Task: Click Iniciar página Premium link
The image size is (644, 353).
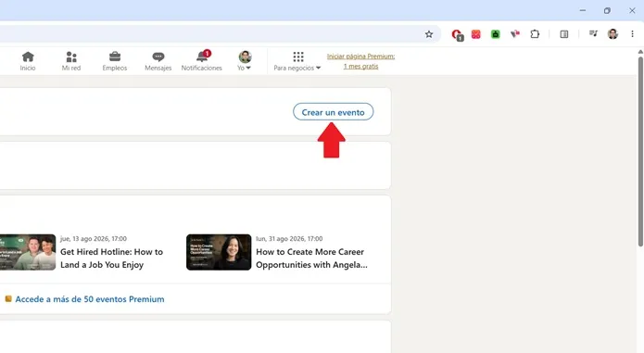Action: point(360,61)
